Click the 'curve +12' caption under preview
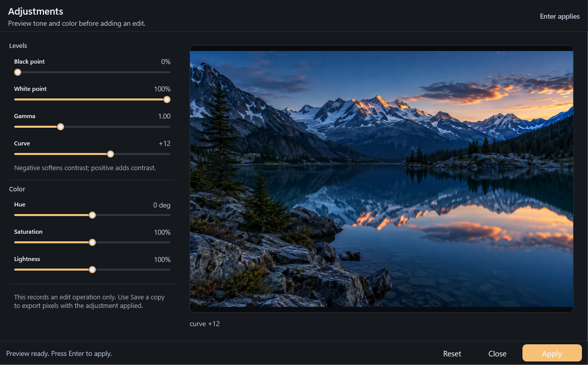The height and width of the screenshot is (365, 588). click(x=205, y=324)
